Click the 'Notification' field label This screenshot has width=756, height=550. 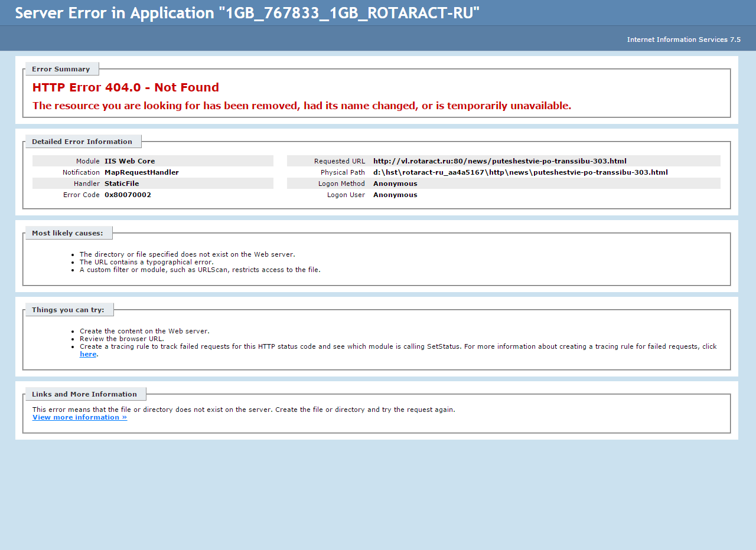(81, 172)
